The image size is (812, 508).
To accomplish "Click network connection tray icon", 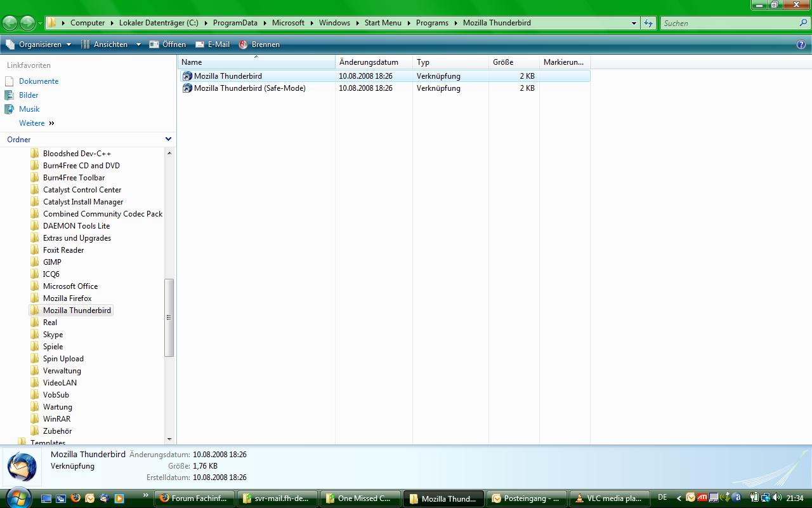I will pos(766,498).
